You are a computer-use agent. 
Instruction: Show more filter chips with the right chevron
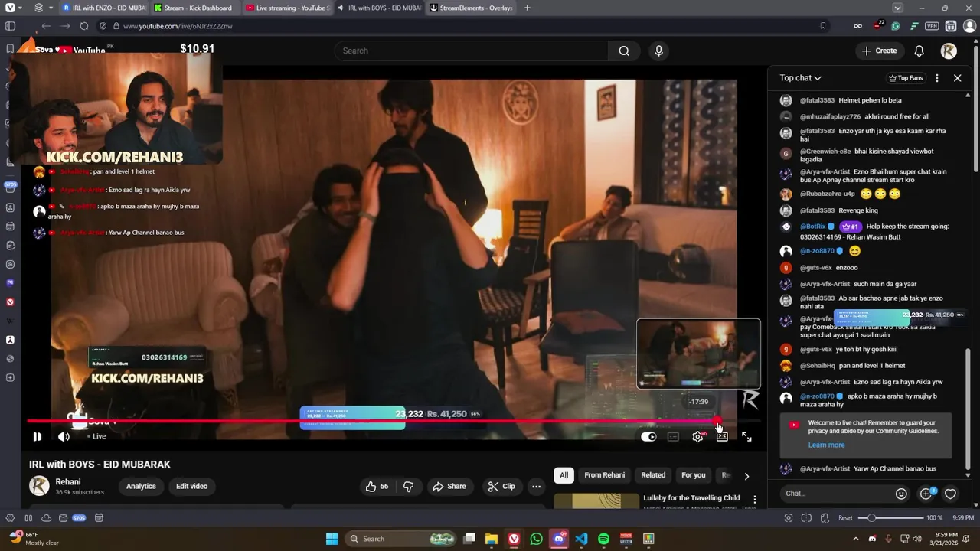click(746, 476)
